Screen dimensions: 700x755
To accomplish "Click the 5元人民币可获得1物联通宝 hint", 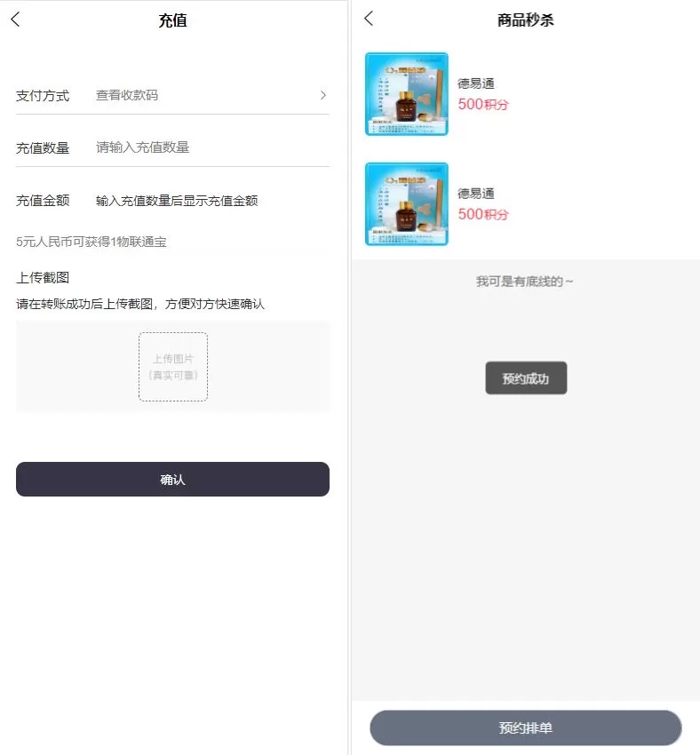I will click(x=91, y=242).
